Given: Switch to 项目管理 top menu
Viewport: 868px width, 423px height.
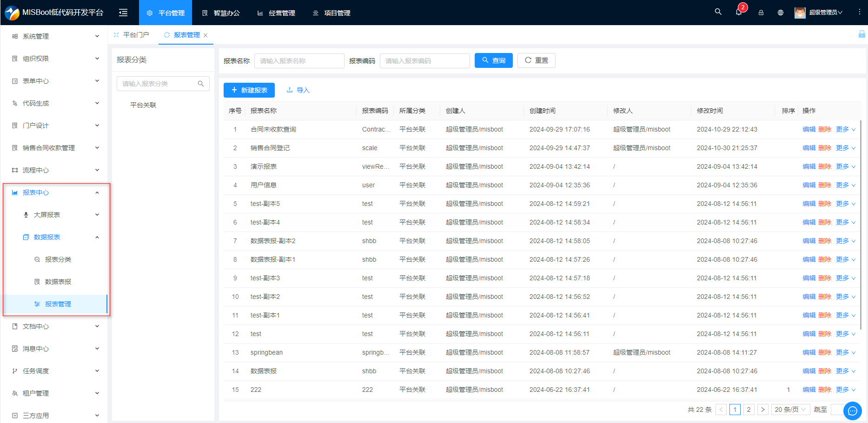Looking at the screenshot, I should (331, 13).
